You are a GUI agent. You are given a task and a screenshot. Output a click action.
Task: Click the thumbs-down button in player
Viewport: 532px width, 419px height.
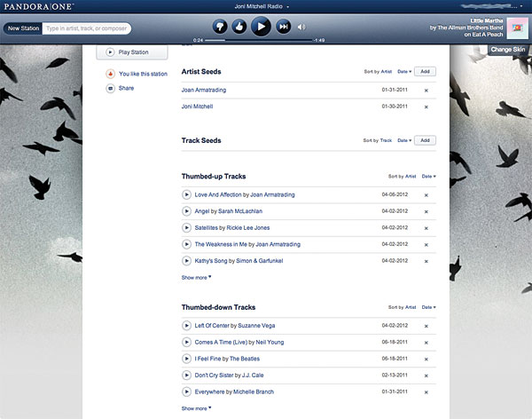(x=220, y=27)
